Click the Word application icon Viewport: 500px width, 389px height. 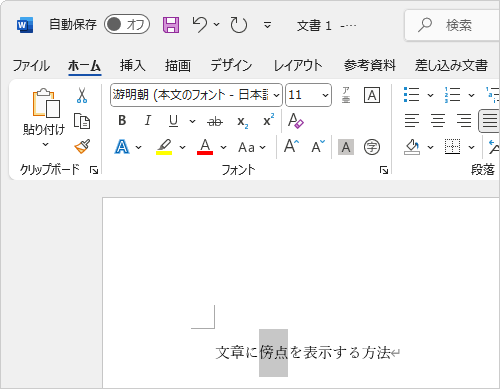[x=25, y=25]
